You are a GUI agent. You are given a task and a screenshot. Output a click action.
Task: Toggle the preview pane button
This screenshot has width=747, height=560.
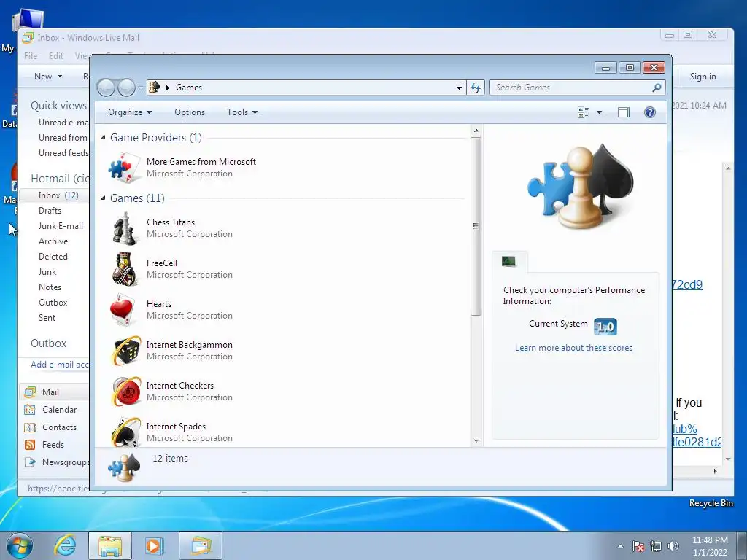[x=623, y=112]
